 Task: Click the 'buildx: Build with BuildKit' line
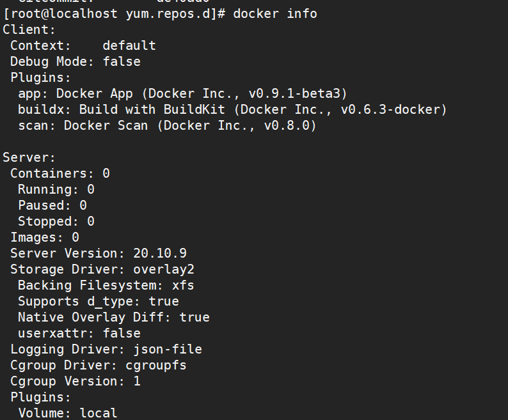(x=232, y=109)
